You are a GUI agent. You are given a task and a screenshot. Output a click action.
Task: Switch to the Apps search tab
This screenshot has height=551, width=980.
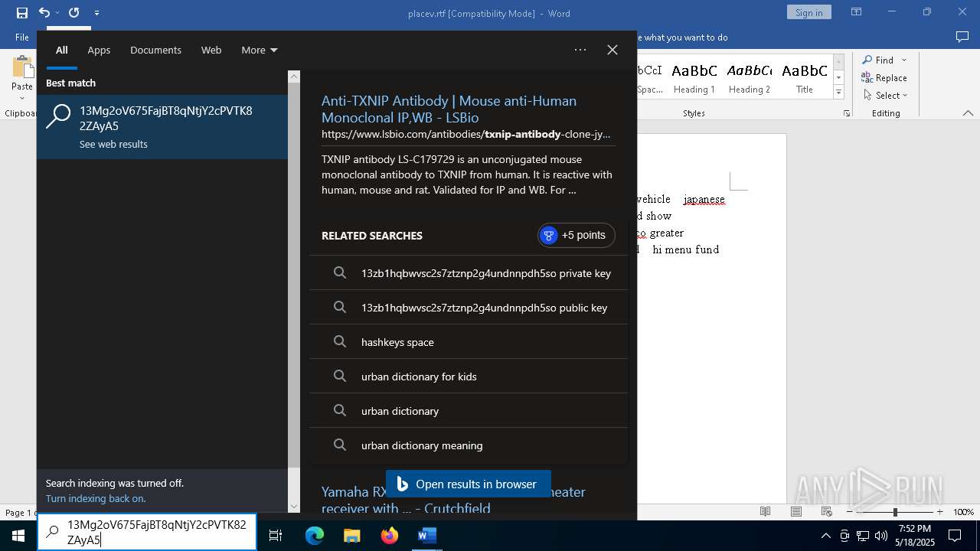point(99,50)
